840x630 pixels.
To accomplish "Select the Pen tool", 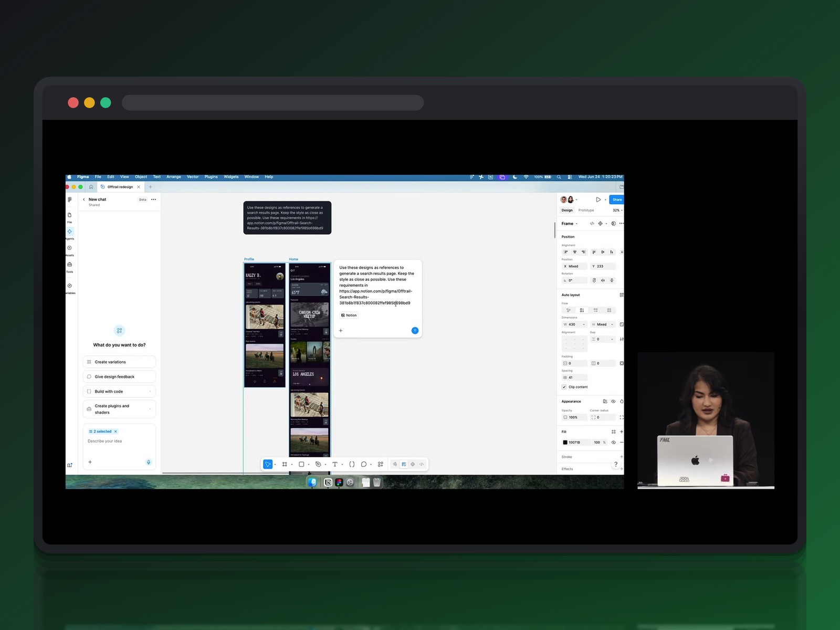I will point(318,464).
